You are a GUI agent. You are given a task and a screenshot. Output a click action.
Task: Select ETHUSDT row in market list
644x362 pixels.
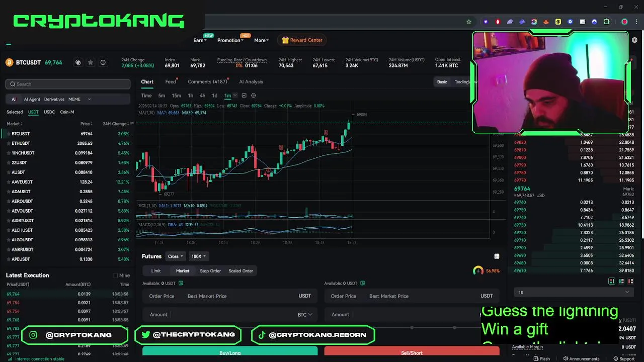tap(68, 143)
